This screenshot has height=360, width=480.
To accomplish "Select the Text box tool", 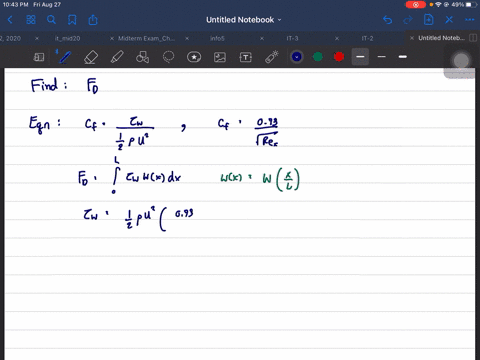I will pyautogui.click(x=246, y=57).
